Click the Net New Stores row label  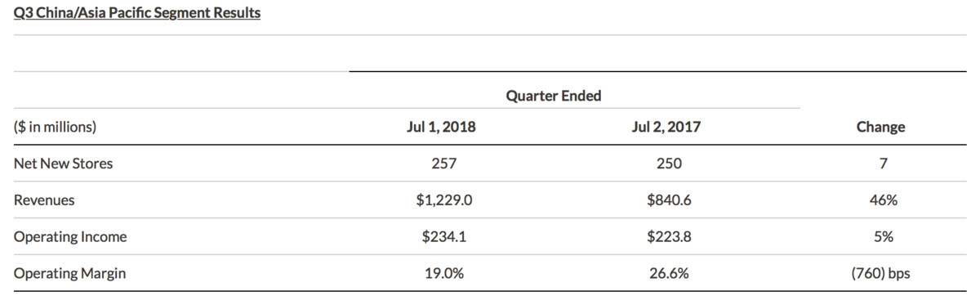(64, 164)
